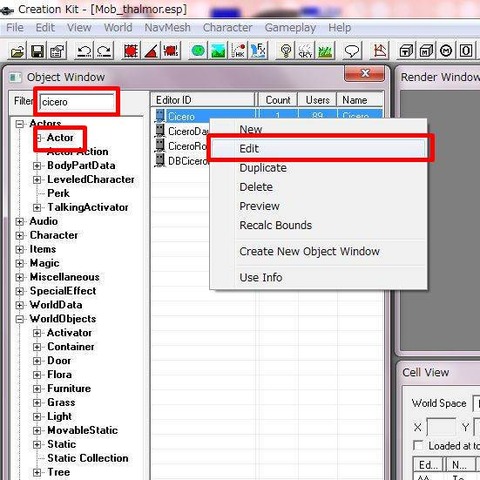The image size is (480, 480).
Task: Sort by the Count column header
Action: pyautogui.click(x=278, y=100)
